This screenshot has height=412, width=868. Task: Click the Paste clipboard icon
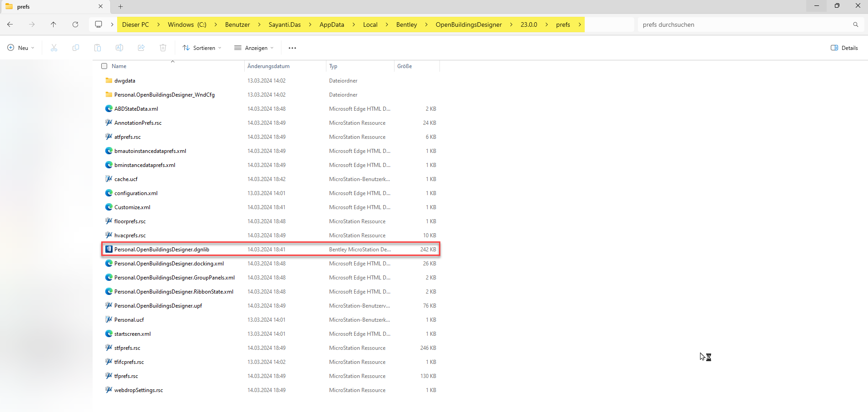(x=98, y=48)
